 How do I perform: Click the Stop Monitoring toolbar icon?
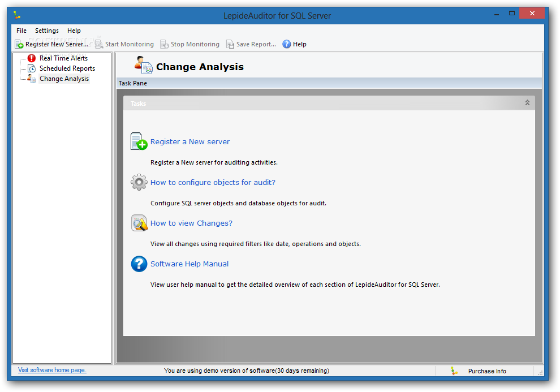[164, 44]
